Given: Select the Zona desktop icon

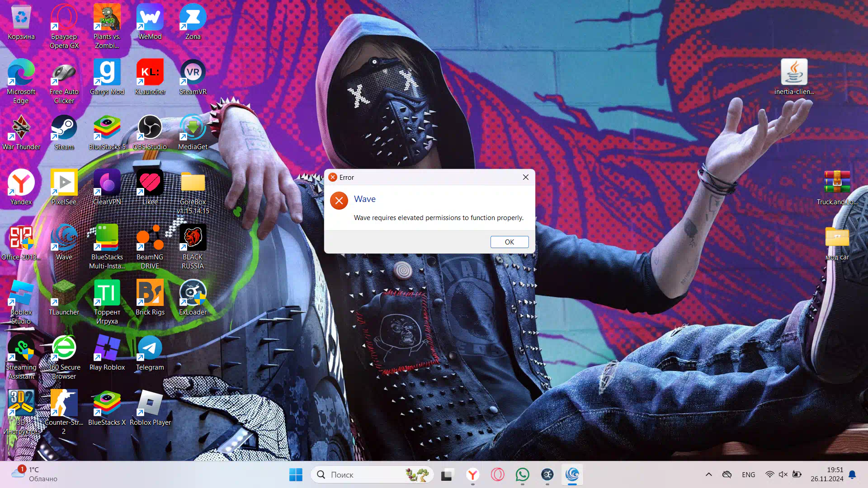Looking at the screenshot, I should 193,23.
